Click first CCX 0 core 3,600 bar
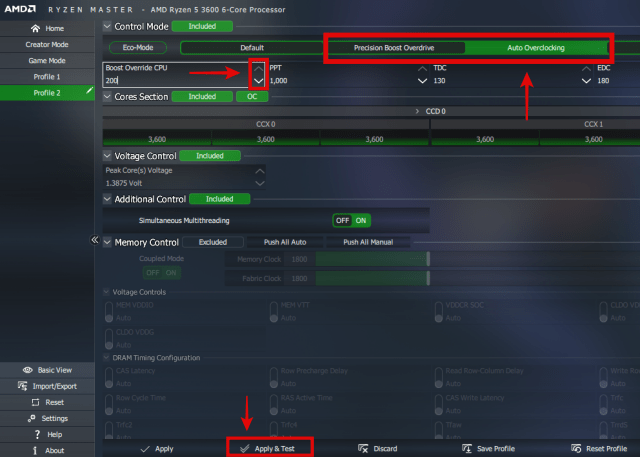 click(157, 139)
